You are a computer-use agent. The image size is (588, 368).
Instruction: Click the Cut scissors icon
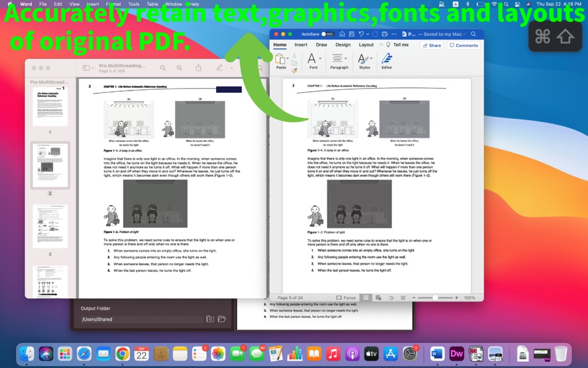(295, 56)
